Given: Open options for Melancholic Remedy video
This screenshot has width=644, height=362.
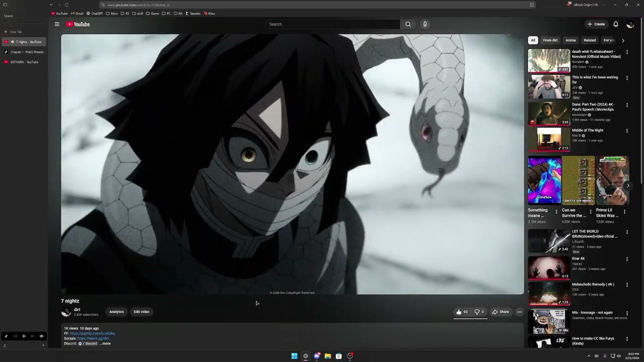Looking at the screenshot, I should pos(627,285).
